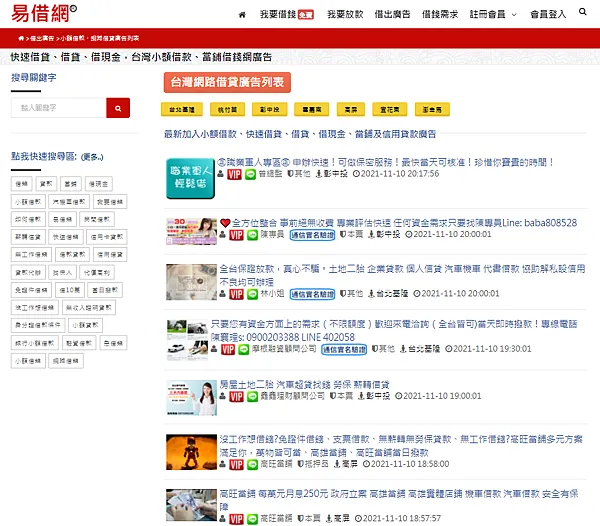Click the 通信實名驗證 badge beside 摩根融資顧問公司

pyautogui.click(x=344, y=349)
